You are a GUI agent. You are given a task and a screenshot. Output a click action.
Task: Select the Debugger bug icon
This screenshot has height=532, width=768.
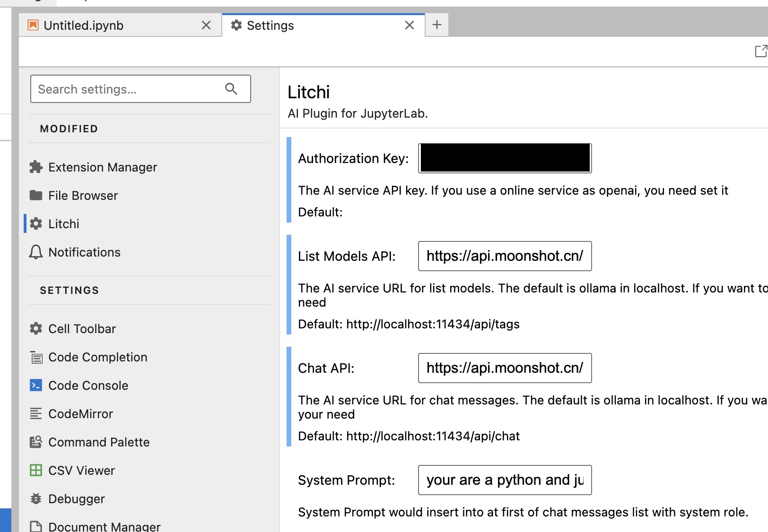pos(35,498)
